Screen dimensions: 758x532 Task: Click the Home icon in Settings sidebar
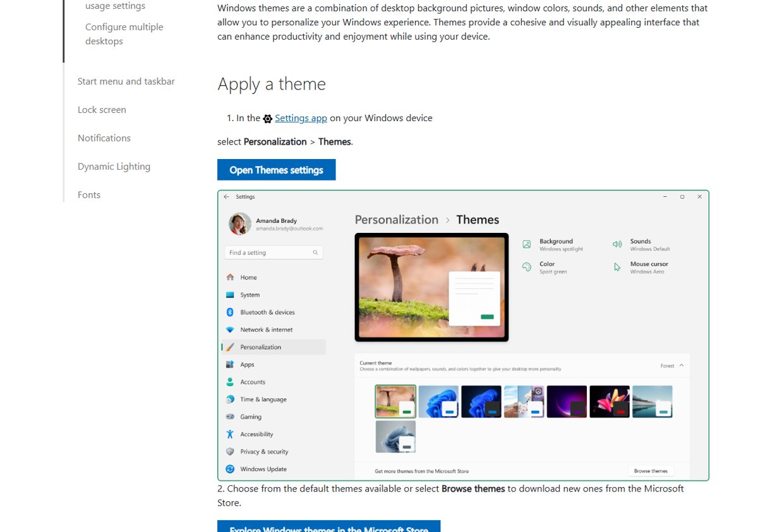click(230, 277)
